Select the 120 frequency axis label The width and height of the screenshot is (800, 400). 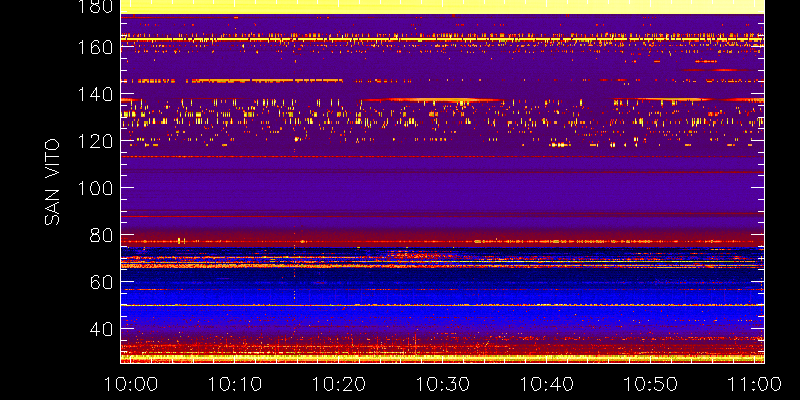pyautogui.click(x=94, y=141)
